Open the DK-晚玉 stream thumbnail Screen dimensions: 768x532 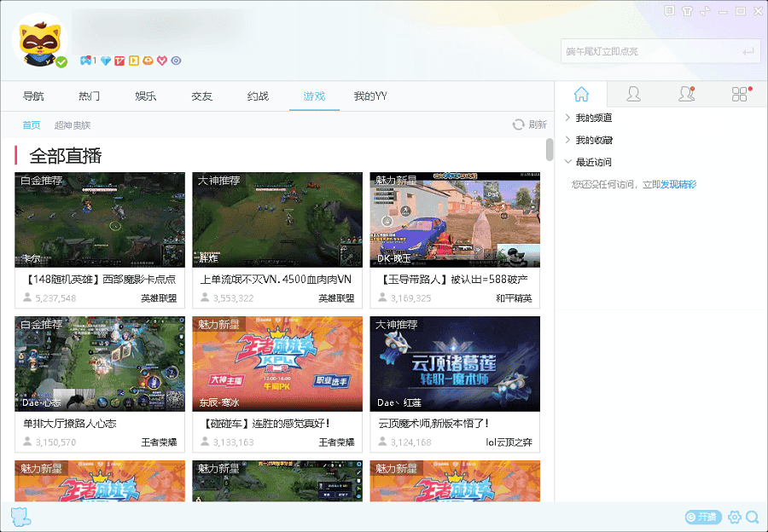455,220
